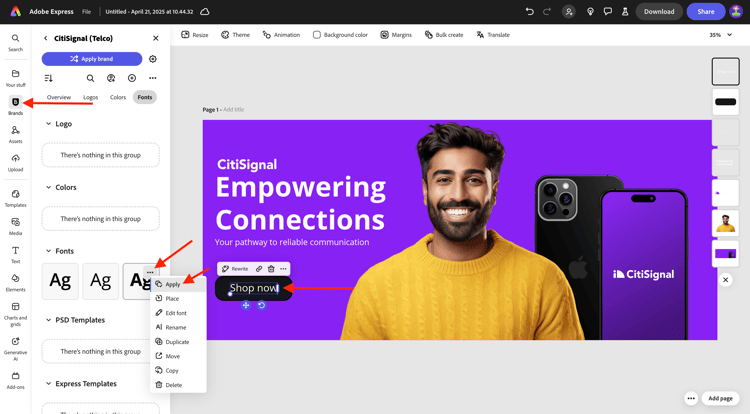Switch to the Overview tab

click(x=59, y=97)
